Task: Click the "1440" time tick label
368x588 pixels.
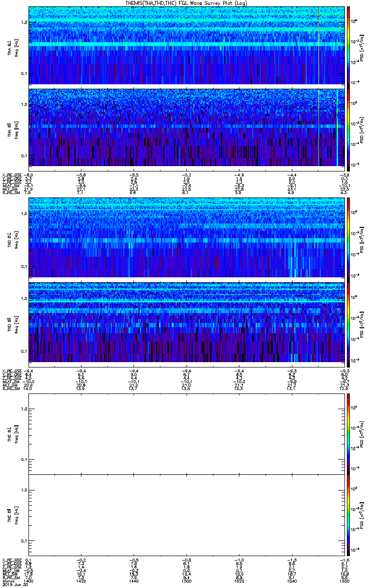Action: (134, 580)
